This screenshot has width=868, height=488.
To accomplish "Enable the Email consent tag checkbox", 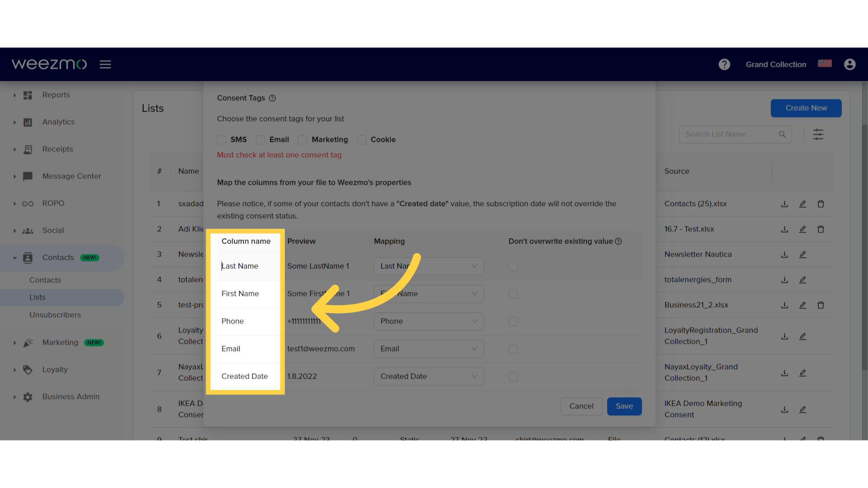I will [260, 140].
